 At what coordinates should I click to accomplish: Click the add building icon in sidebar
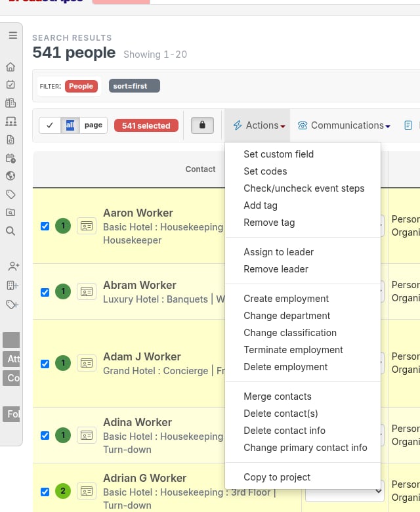12,286
